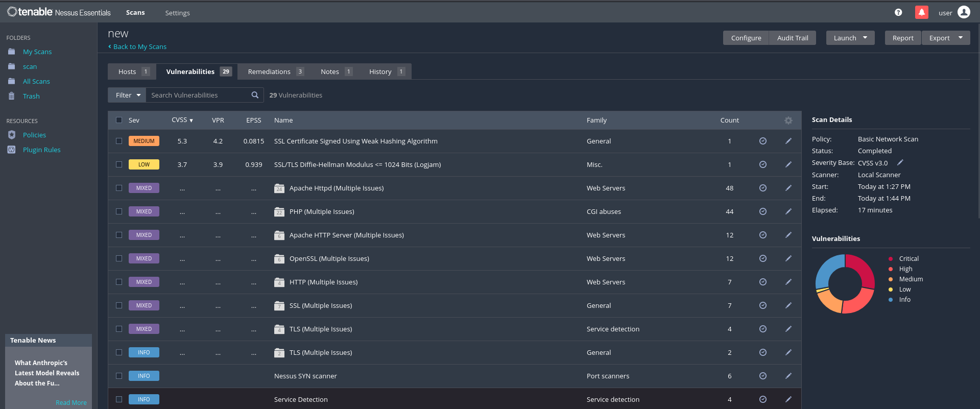
Task: Click circled check icon for HTTP (Multiple Issues) row
Action: pyautogui.click(x=763, y=282)
